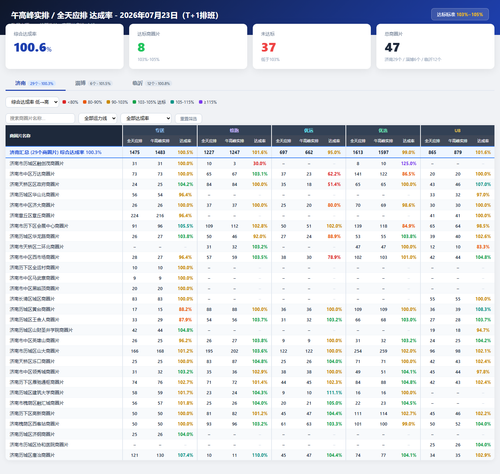Click summary value 1483
Viewport: 500px width, 474px height.
point(160,152)
